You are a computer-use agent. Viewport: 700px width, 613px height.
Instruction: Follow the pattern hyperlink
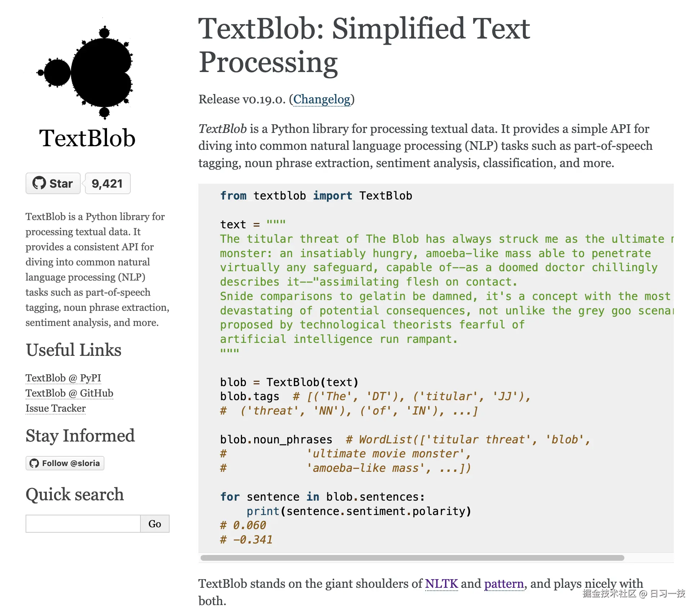click(503, 583)
